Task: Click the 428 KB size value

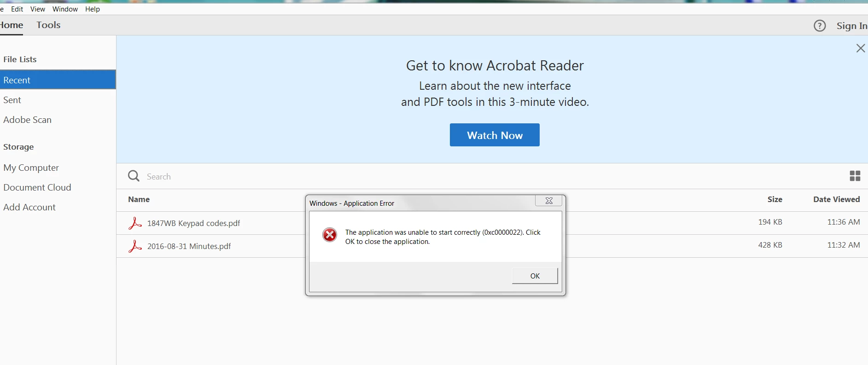Action: tap(770, 245)
